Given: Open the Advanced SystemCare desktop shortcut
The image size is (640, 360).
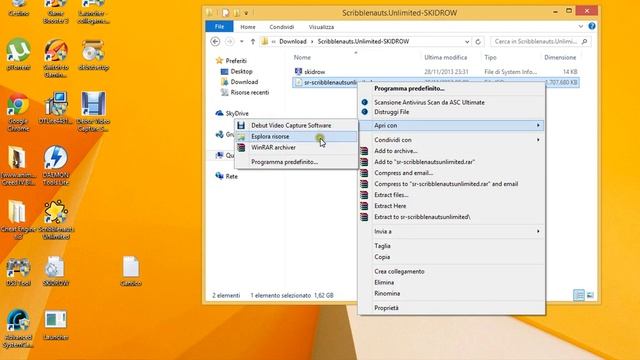Looking at the screenshot, I should coord(18,329).
